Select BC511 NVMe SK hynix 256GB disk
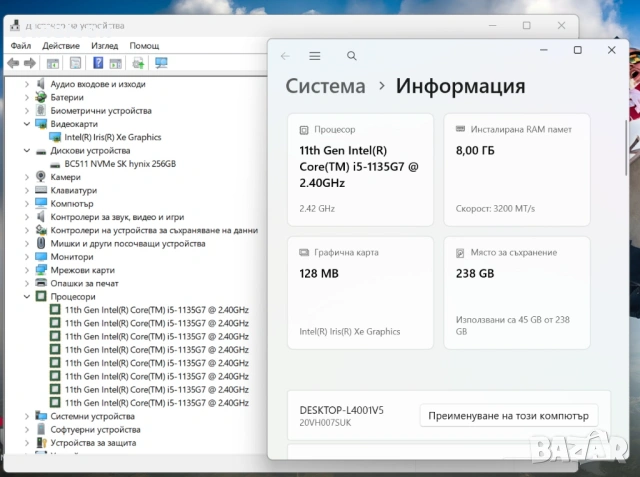 [120, 164]
